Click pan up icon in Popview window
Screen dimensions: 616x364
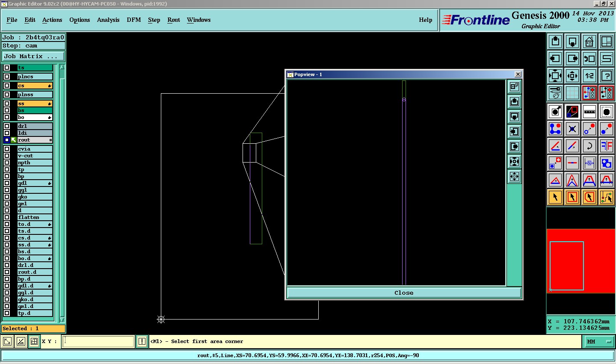coord(514,102)
